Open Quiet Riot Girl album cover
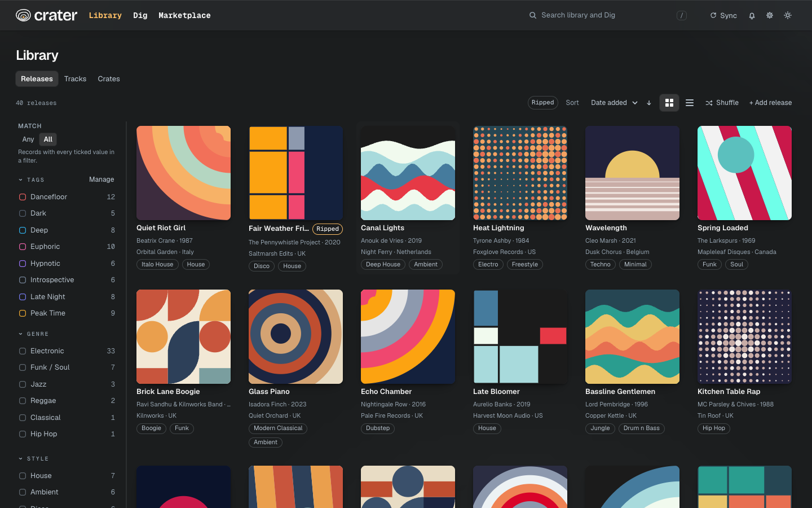The image size is (812, 508). [183, 173]
